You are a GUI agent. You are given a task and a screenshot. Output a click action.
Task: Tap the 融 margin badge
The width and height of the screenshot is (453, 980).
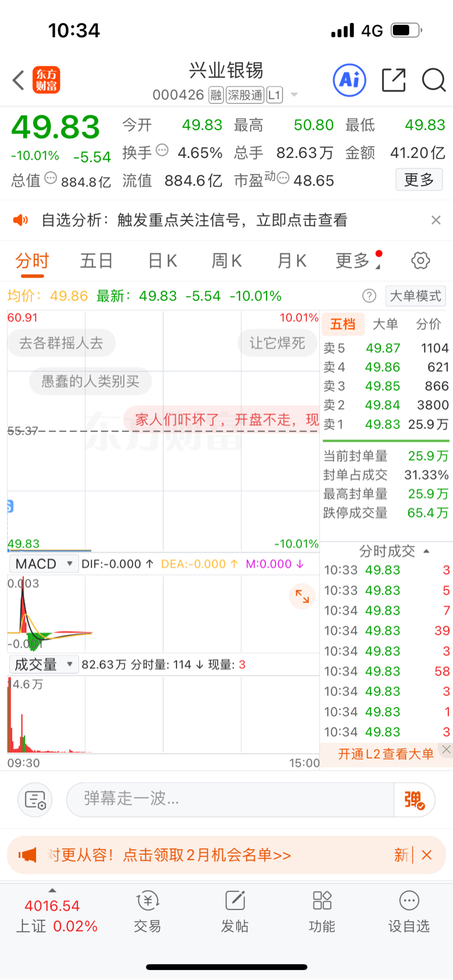click(x=216, y=95)
